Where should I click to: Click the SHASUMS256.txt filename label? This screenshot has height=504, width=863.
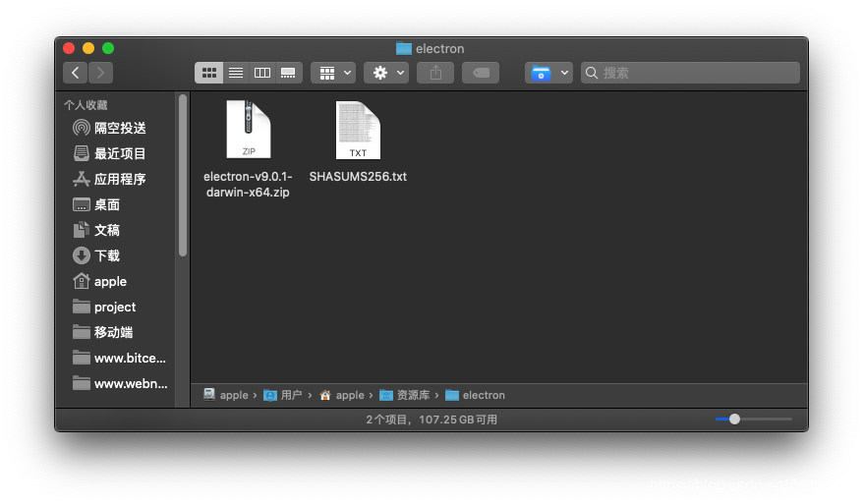tap(358, 177)
